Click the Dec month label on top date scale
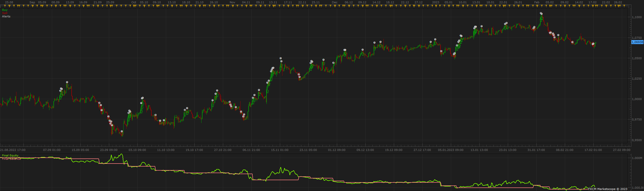 (x=335, y=2)
